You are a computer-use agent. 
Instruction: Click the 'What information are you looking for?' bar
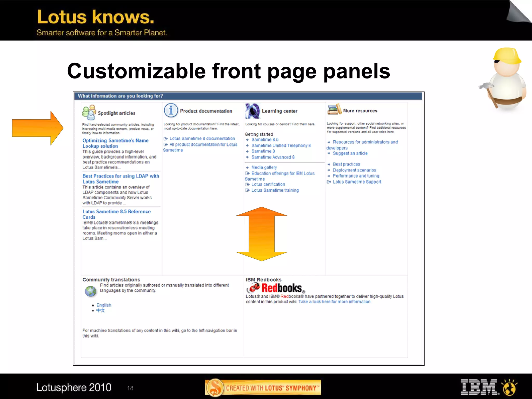click(248, 96)
